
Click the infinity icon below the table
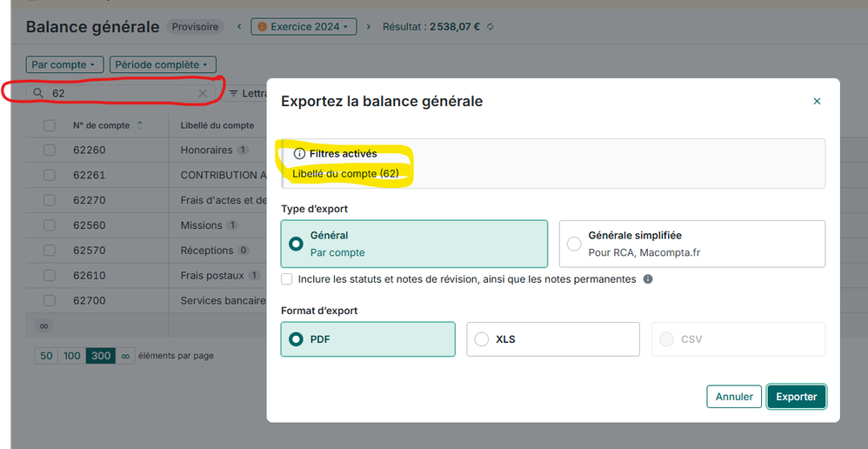[x=44, y=325]
